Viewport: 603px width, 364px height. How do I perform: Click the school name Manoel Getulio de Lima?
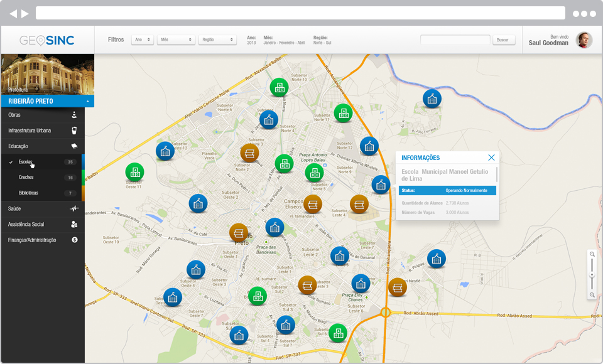(x=445, y=175)
